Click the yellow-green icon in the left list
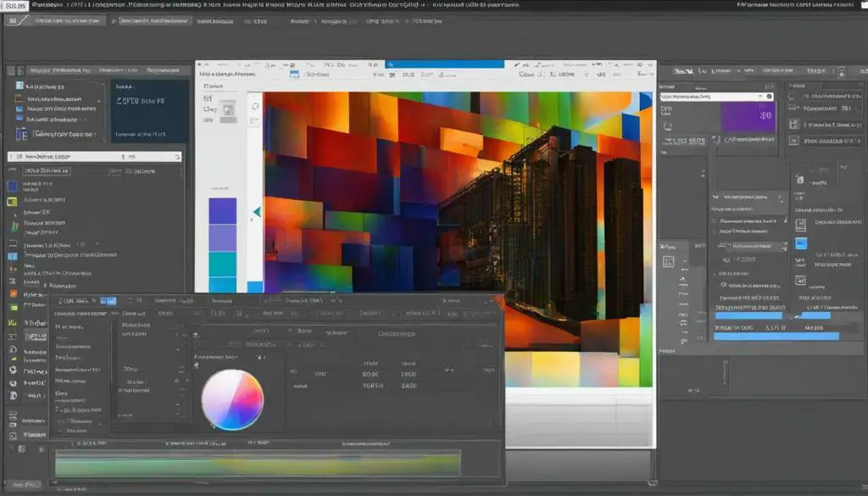 [12, 202]
